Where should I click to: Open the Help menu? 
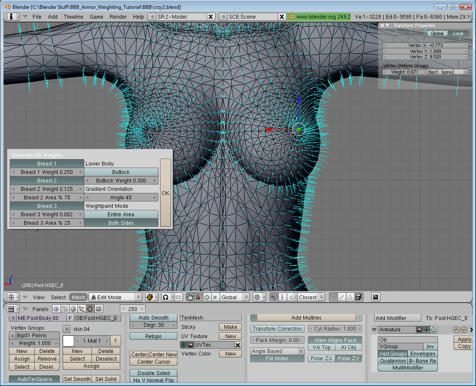(x=138, y=16)
